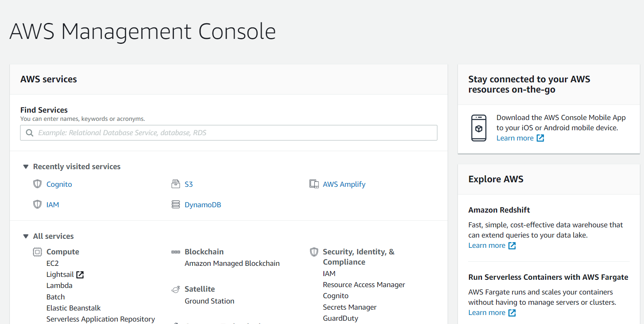Open Resource Access Manager
The width and height of the screenshot is (644, 324).
(x=364, y=285)
